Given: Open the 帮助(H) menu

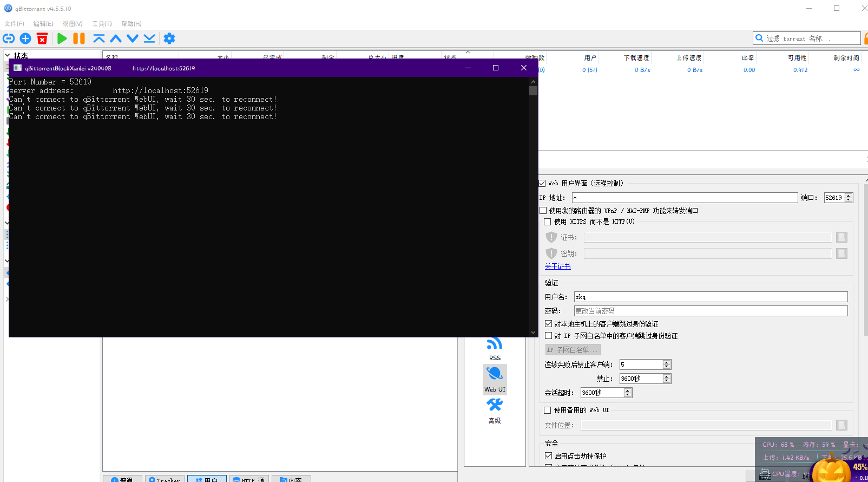Looking at the screenshot, I should (131, 24).
